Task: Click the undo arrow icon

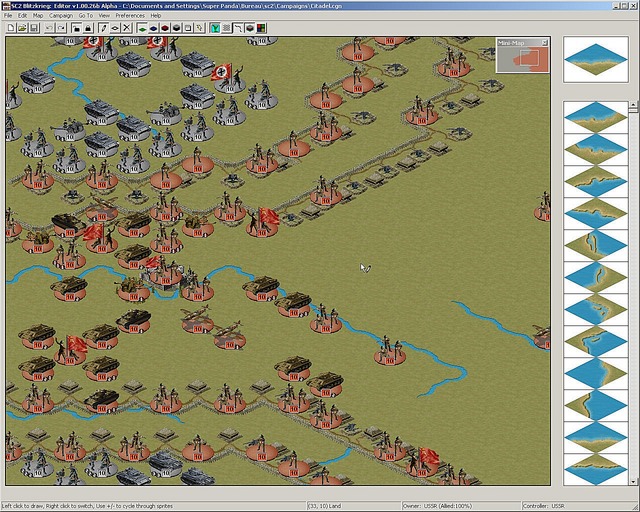Action: 49,28
